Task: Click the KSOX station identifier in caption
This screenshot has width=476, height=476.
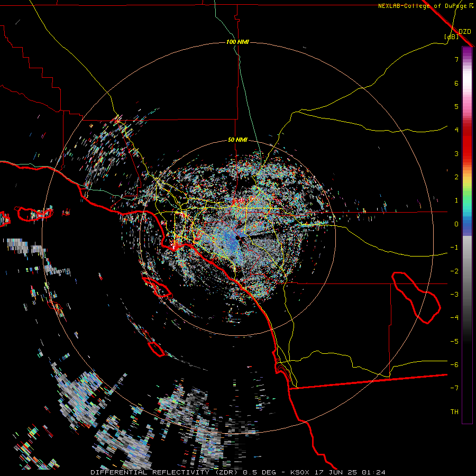Action: point(300,472)
